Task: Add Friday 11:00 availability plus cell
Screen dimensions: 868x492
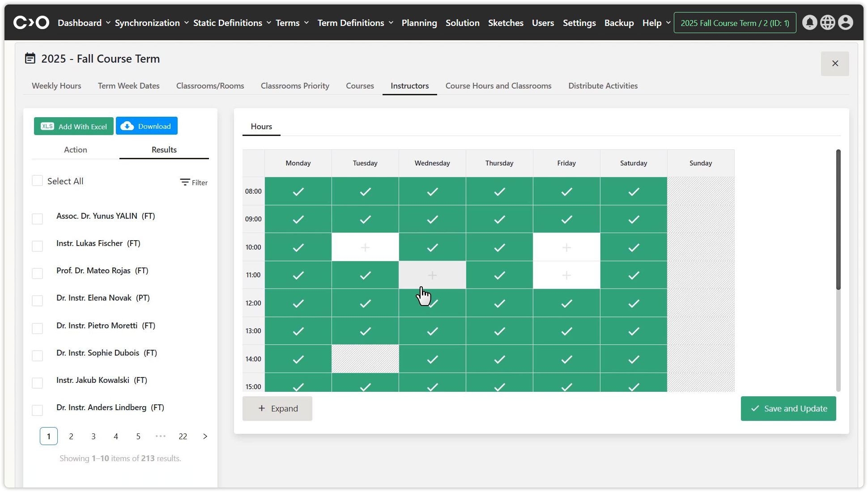Action: pyautogui.click(x=566, y=275)
